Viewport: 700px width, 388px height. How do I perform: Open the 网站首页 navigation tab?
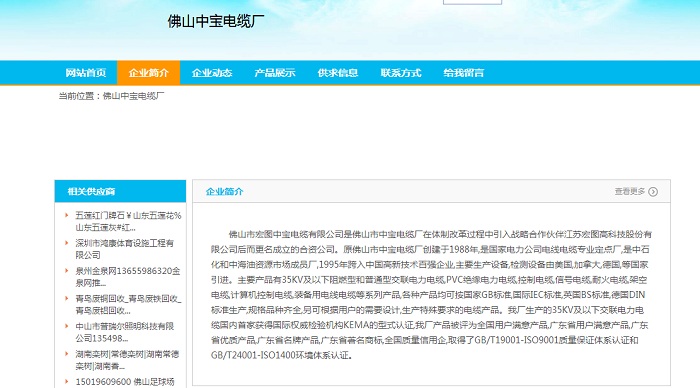coord(86,73)
